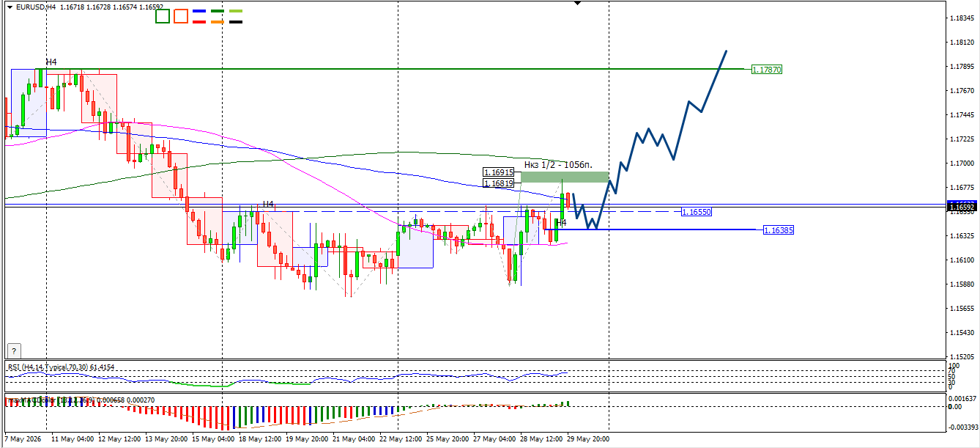
Task: Click the H4 label at chart's top-left high
Action: (x=51, y=63)
